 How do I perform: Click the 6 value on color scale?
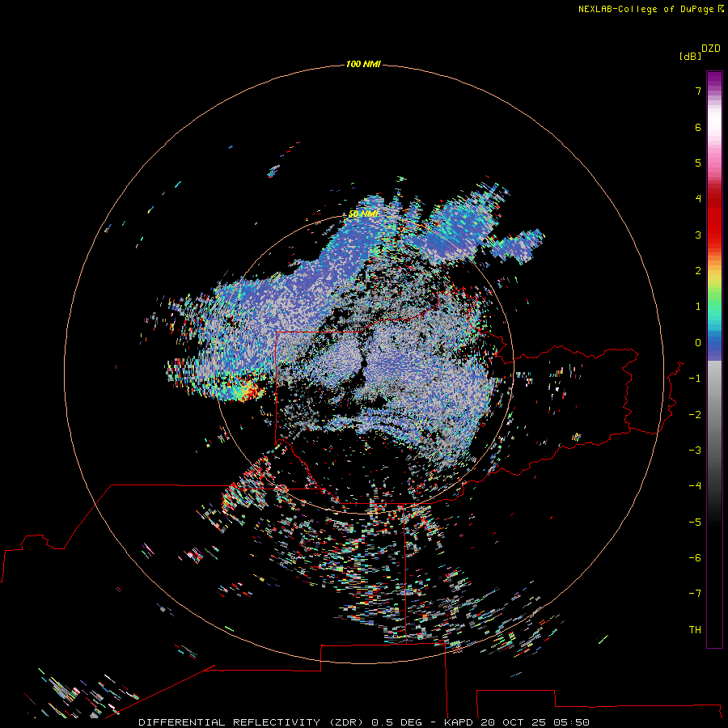698,127
